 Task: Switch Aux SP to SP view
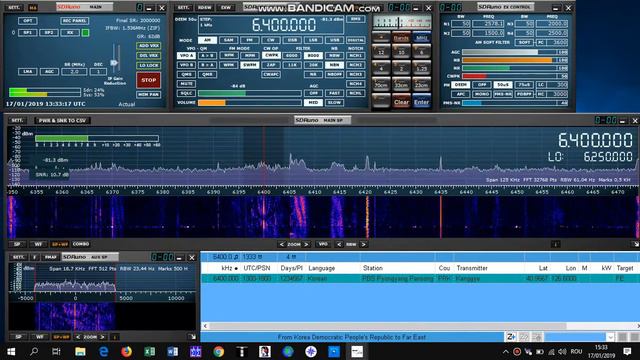tap(18, 337)
